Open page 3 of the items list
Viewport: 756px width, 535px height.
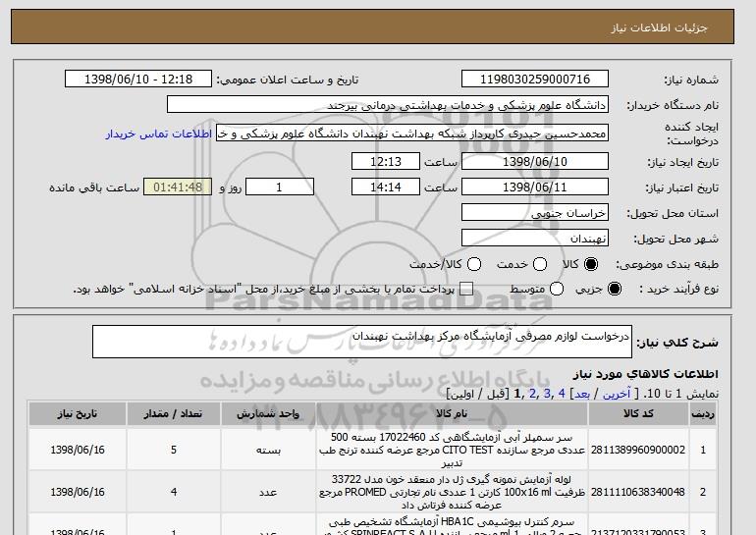pyautogui.click(x=547, y=394)
